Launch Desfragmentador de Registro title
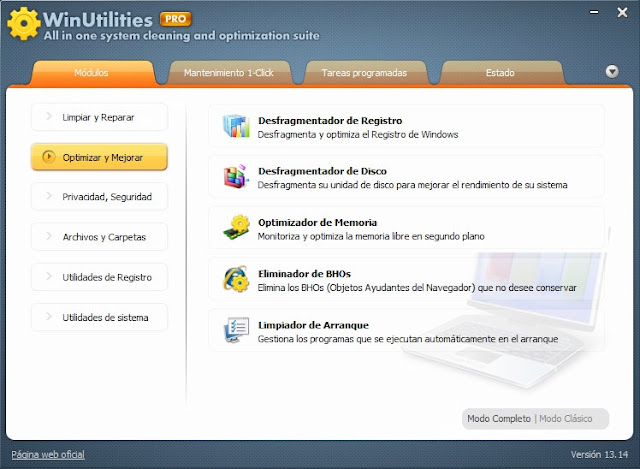 pos(330,121)
